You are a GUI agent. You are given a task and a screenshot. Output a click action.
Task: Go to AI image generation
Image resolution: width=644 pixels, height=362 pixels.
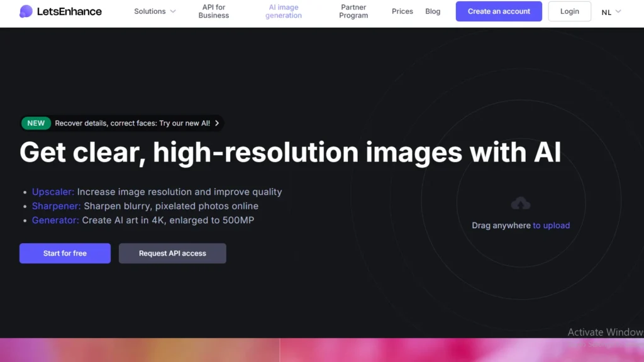tap(284, 11)
